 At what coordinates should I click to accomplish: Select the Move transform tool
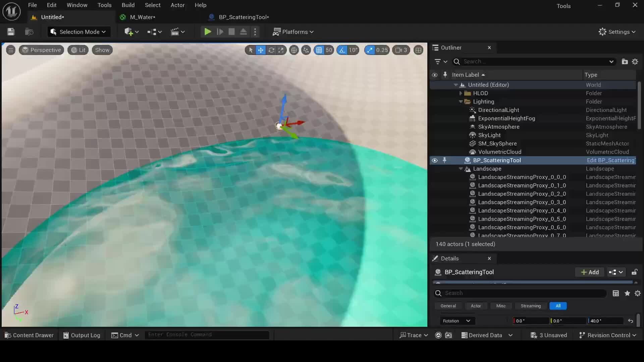(261, 50)
